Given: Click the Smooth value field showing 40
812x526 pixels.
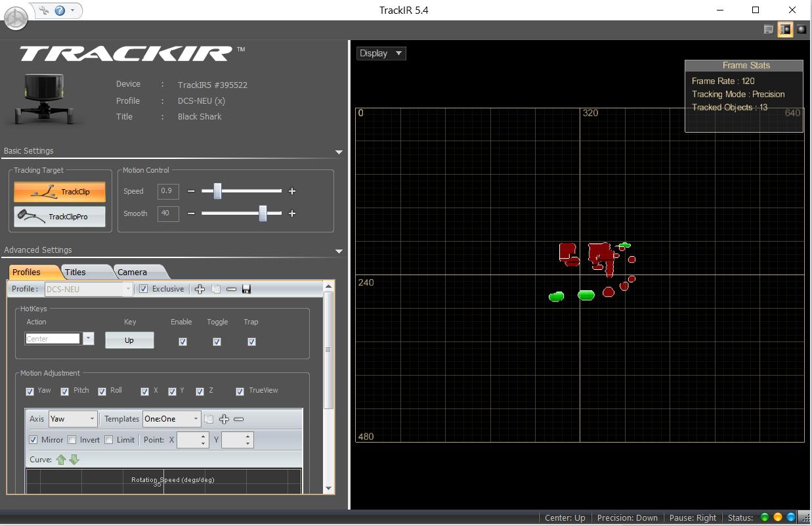Looking at the screenshot, I should click(x=168, y=213).
